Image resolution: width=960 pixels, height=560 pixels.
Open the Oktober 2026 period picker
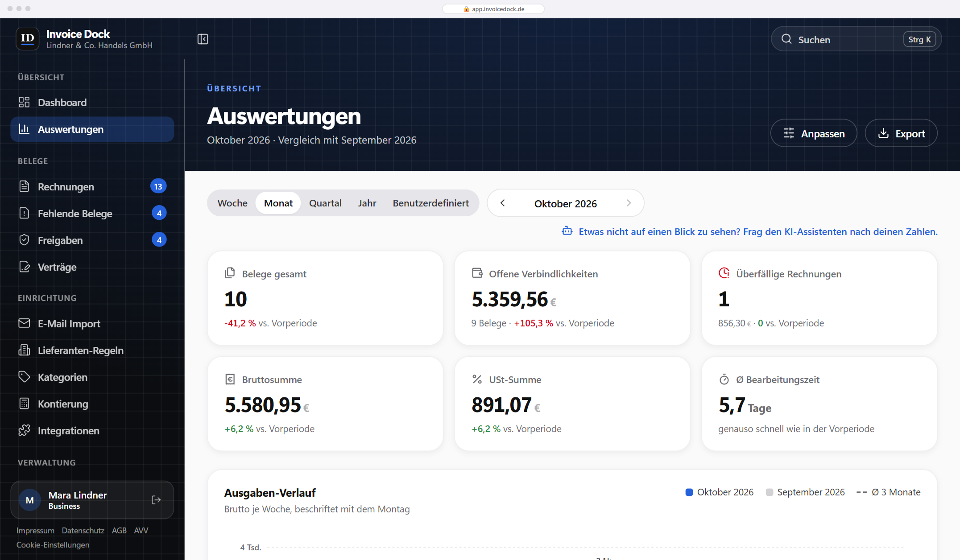565,203
